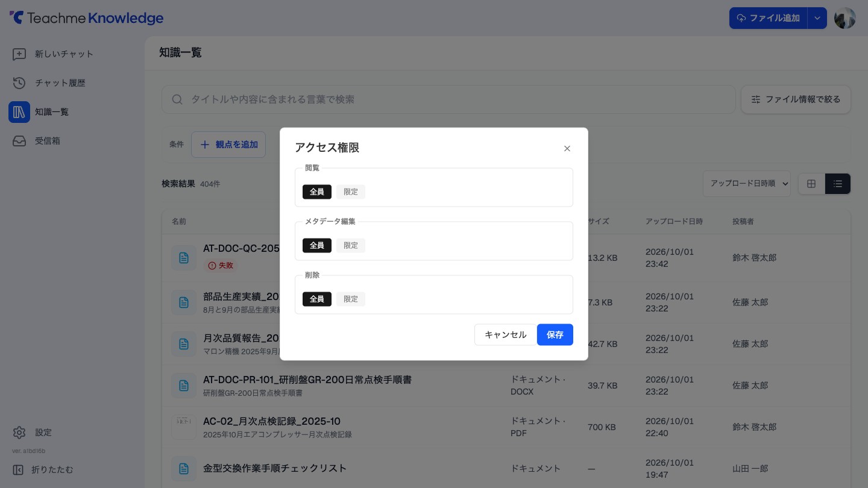Select 全員 for 閲覧 permission

tap(317, 192)
